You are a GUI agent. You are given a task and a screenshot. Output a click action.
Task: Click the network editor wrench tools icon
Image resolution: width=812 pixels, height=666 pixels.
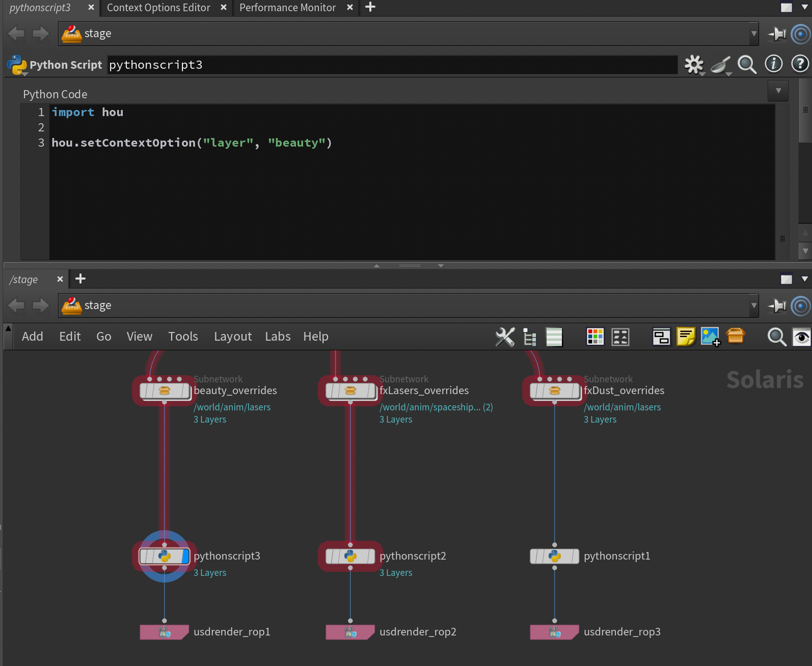pyautogui.click(x=505, y=337)
